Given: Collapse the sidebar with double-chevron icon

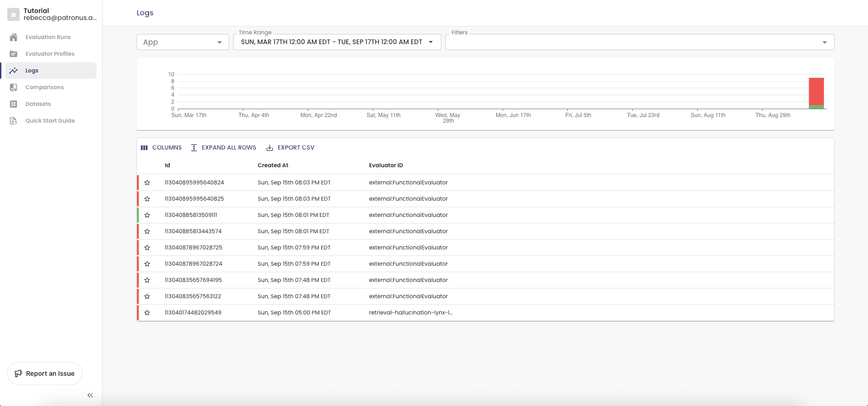Looking at the screenshot, I should coord(90,395).
